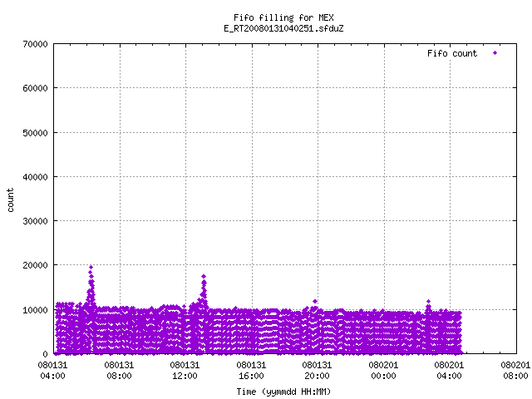
Task: Click the last peak before 080201 04:00
Action: tap(429, 301)
